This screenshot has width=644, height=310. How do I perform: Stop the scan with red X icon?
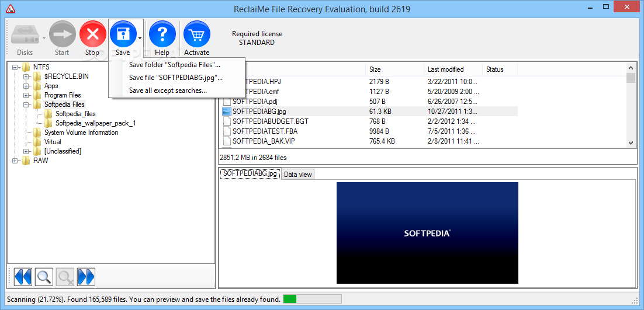[x=93, y=34]
